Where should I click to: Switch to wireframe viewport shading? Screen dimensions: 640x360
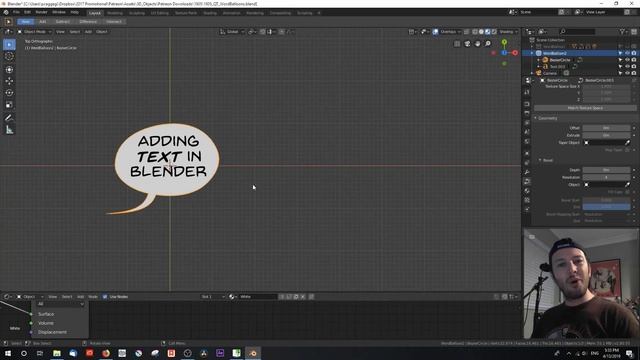click(475, 31)
